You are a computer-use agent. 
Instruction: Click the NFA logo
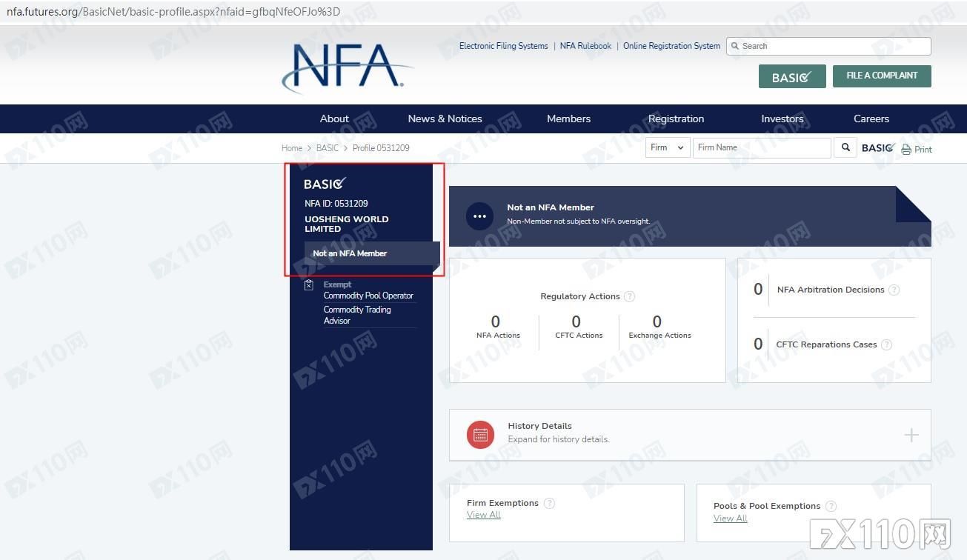coord(346,67)
